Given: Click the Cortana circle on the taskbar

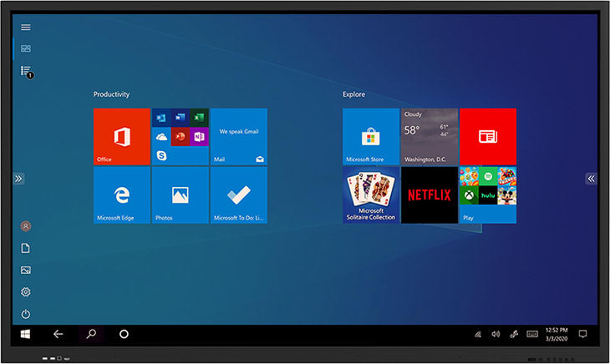Looking at the screenshot, I should [x=124, y=334].
